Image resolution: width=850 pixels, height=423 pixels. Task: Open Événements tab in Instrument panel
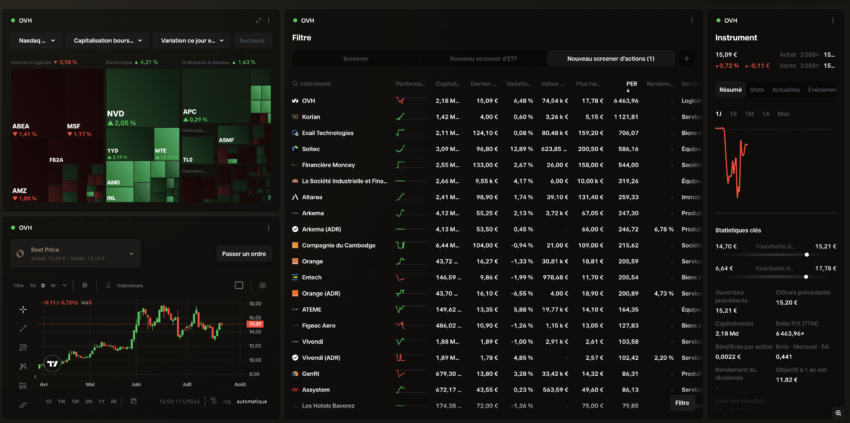(822, 90)
